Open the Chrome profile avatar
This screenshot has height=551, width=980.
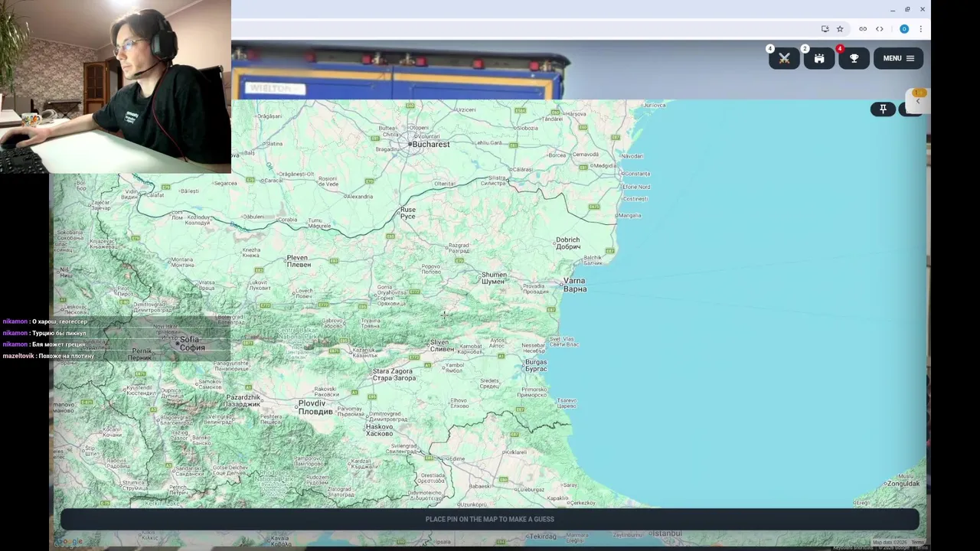click(x=904, y=29)
